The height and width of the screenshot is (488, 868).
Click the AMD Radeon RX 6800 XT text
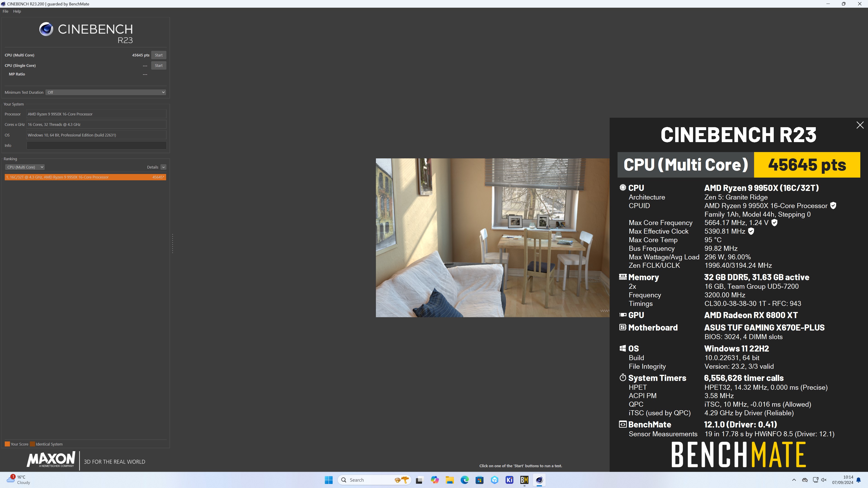coord(751,315)
